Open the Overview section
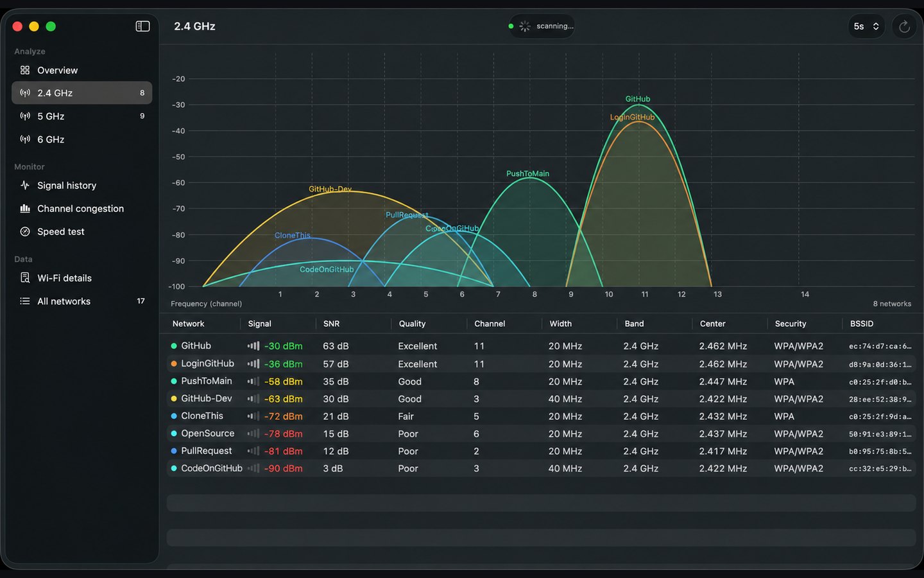 tap(82, 70)
